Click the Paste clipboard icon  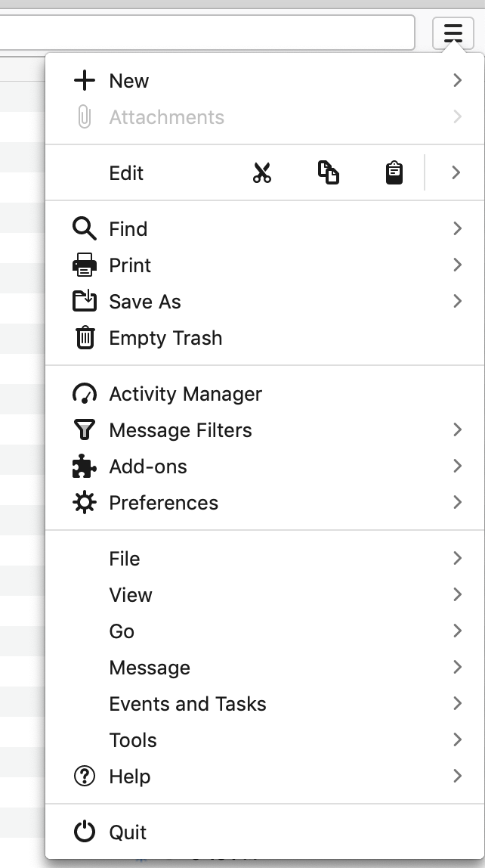(x=394, y=173)
